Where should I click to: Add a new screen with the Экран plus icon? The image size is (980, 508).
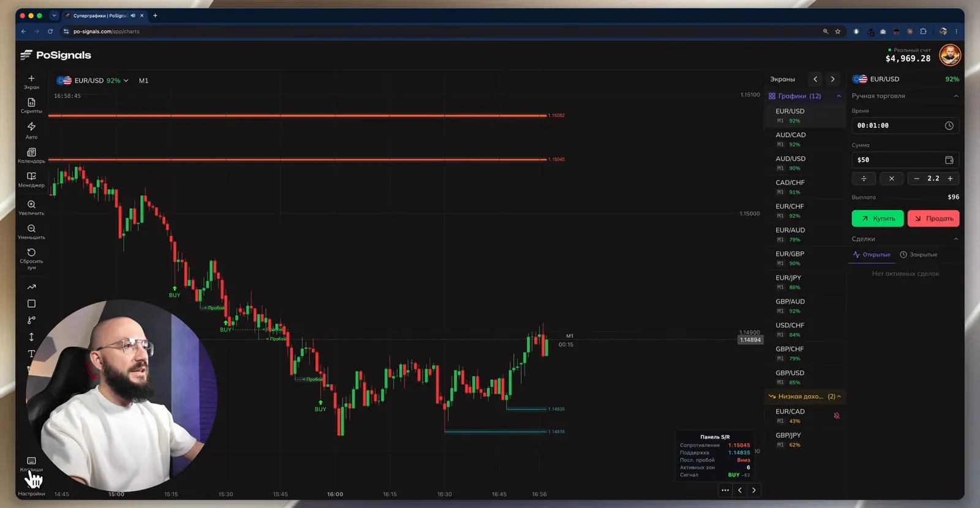pos(31,81)
